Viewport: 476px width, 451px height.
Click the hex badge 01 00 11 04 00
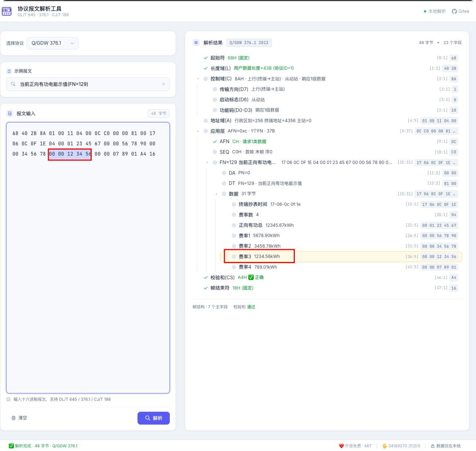[439, 121]
